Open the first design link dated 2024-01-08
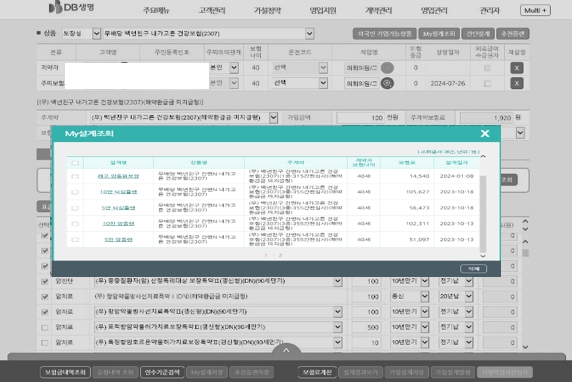572x383 pixels. (118, 176)
